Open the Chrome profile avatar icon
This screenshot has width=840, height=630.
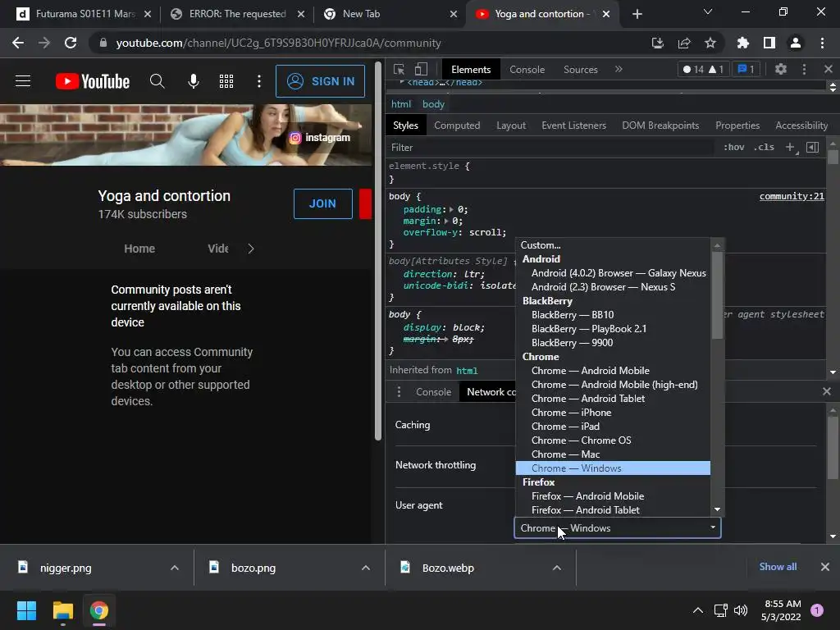tap(796, 43)
